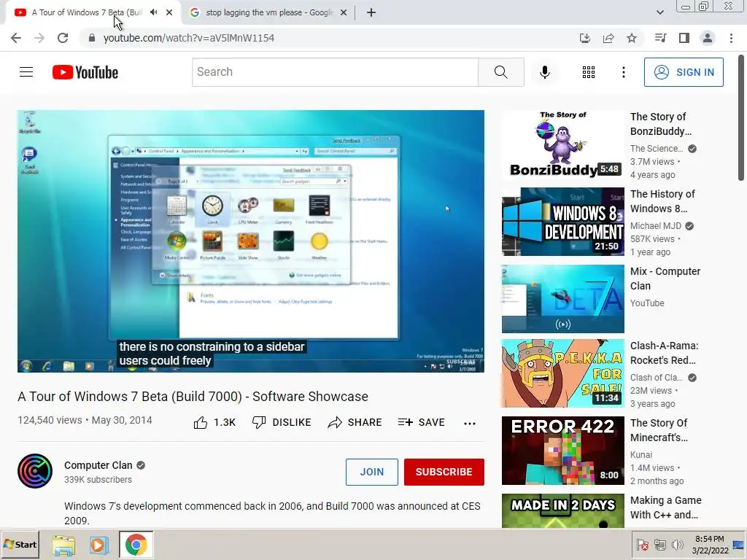This screenshot has height=560, width=747.
Task: Reload the YouTube page
Action: [x=63, y=38]
